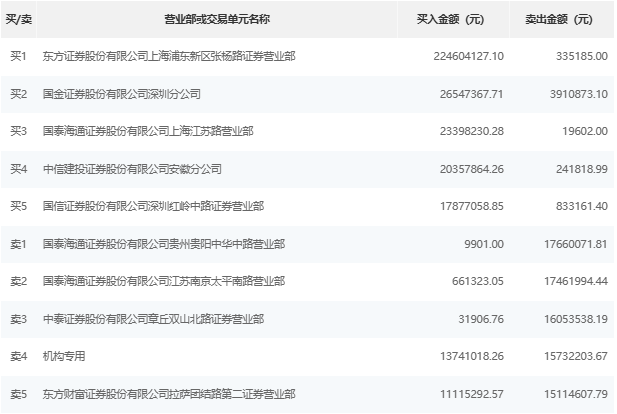Click the 买入金额 (元) column header
The height and width of the screenshot is (414, 617).
point(450,19)
